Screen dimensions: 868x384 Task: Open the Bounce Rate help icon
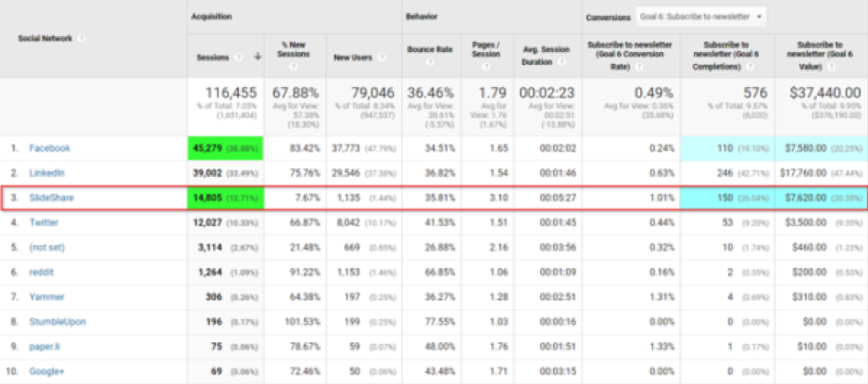pos(430,63)
